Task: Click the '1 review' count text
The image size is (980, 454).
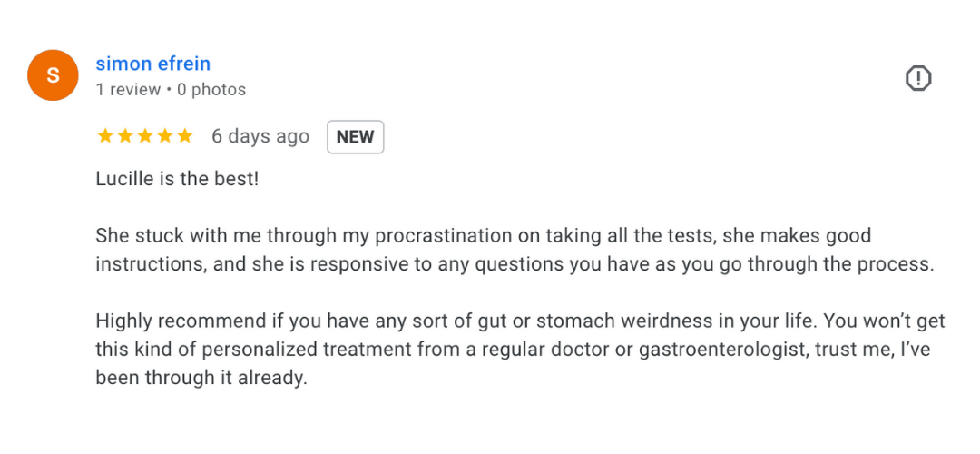Action: pos(128,90)
